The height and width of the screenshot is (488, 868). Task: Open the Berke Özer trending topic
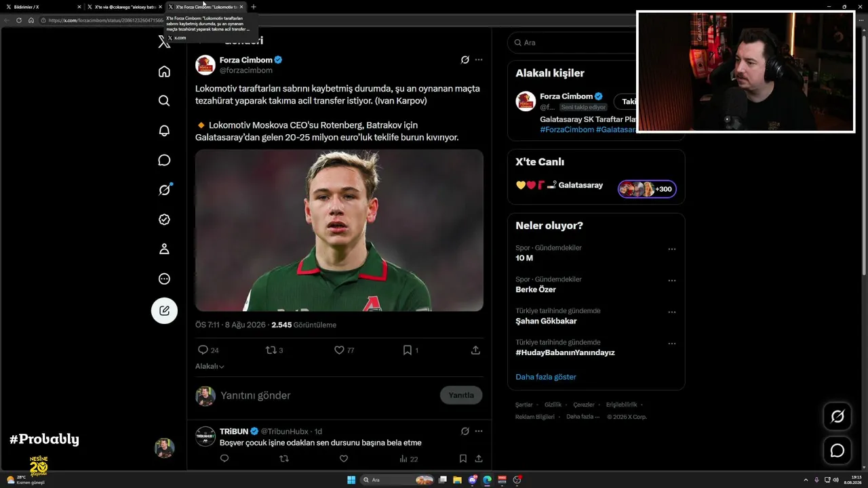536,289
